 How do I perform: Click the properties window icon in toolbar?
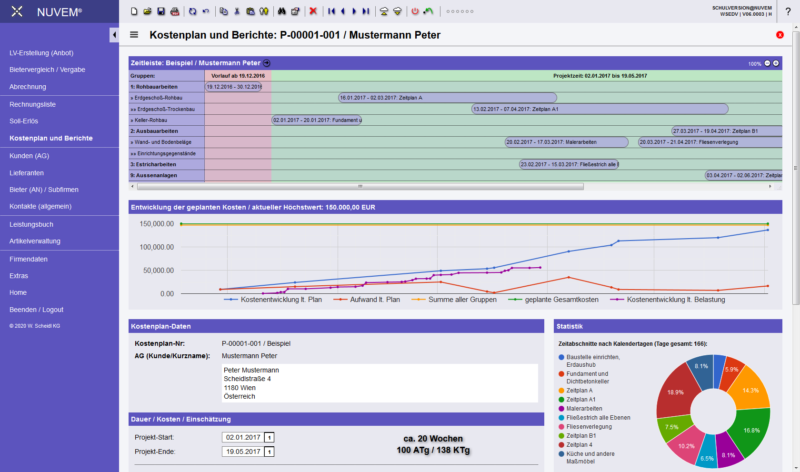pyautogui.click(x=295, y=11)
